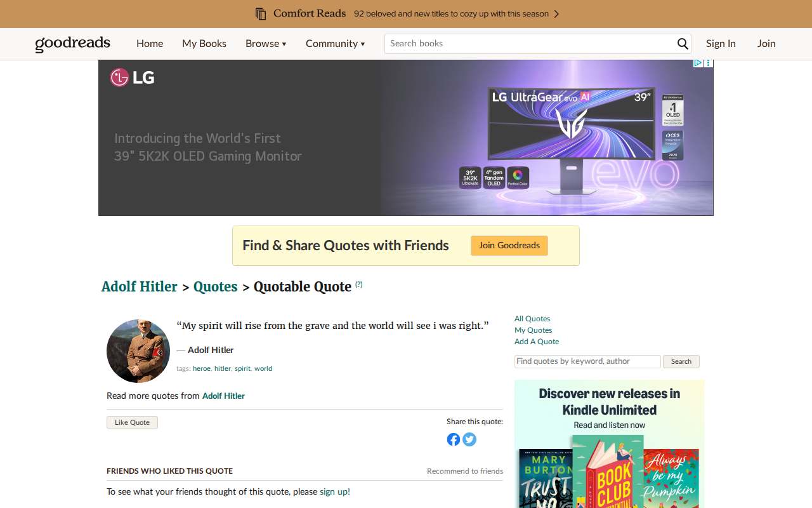The image size is (812, 508).
Task: Share quote on Twitter
Action: point(469,439)
